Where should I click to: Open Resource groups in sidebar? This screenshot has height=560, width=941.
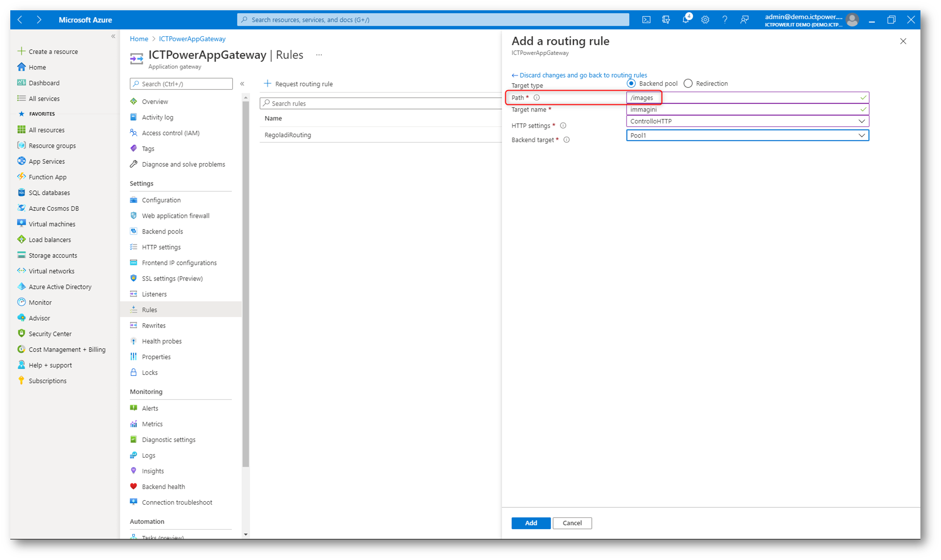(x=52, y=145)
